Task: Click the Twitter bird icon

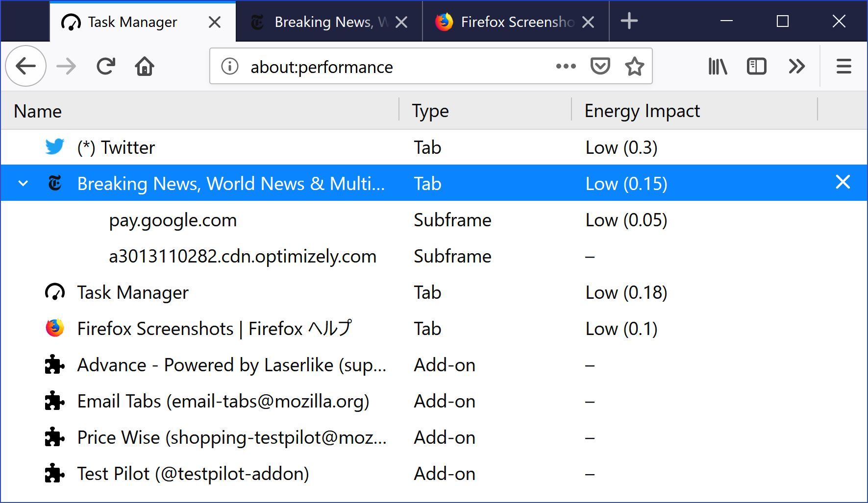Action: 54,146
